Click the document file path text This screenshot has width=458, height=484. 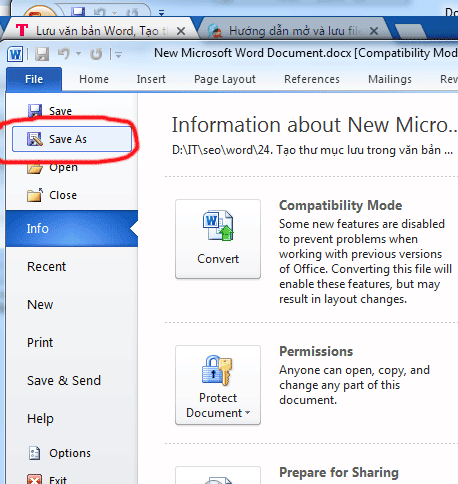click(x=312, y=150)
